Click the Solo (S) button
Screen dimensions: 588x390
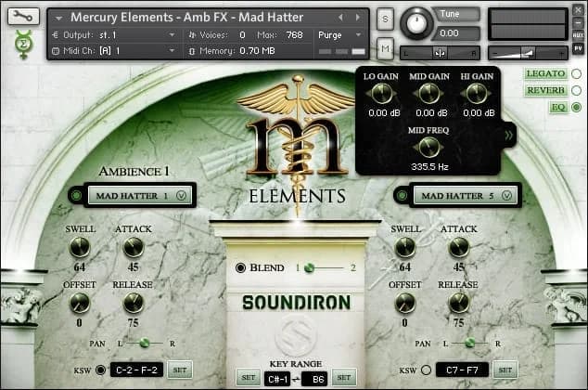coord(385,20)
